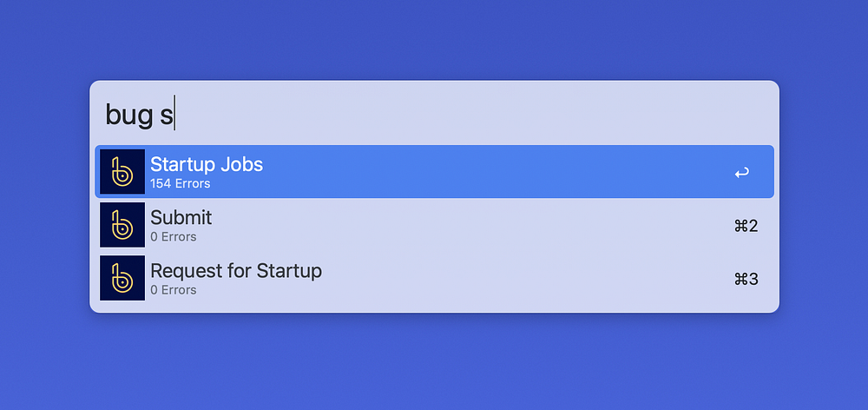The height and width of the screenshot is (410, 868).
Task: Click the return arrow icon on Startup Jobs
Action: [x=742, y=173]
